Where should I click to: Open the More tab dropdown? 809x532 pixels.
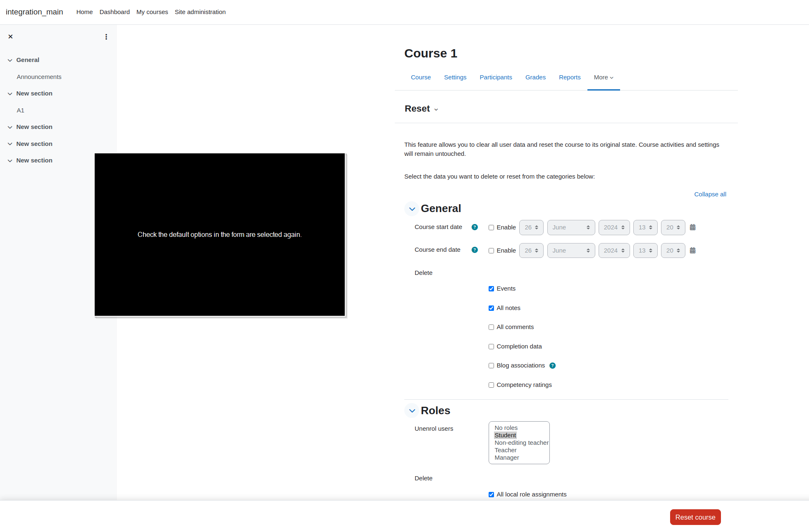(x=604, y=77)
